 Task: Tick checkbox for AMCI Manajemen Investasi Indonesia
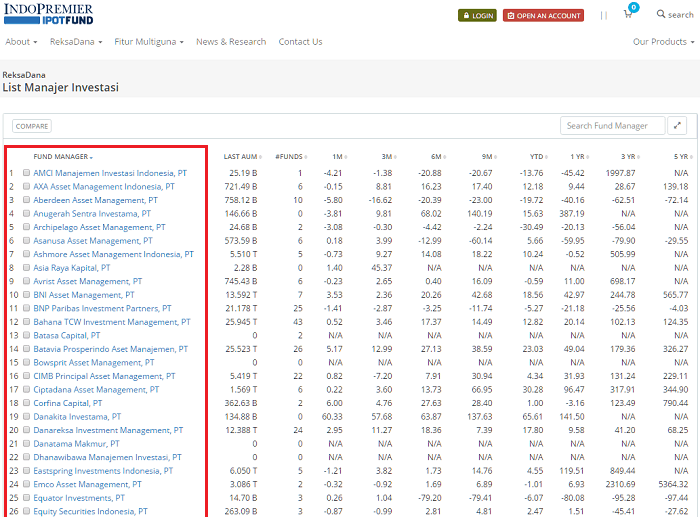26,173
